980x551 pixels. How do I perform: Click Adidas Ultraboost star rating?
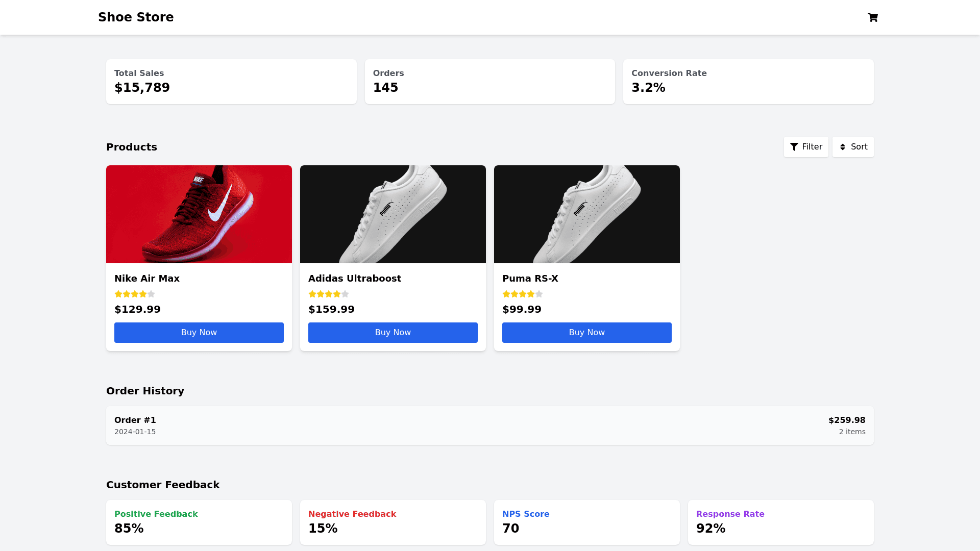point(329,294)
